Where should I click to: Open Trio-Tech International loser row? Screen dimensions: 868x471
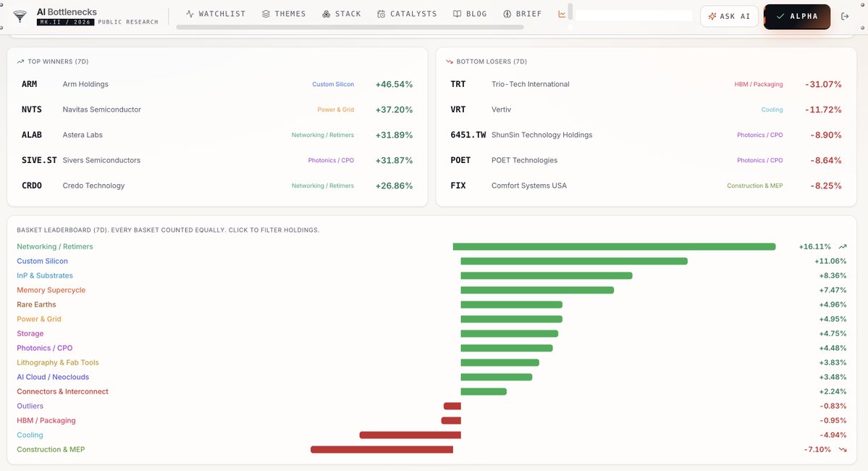[646, 84]
